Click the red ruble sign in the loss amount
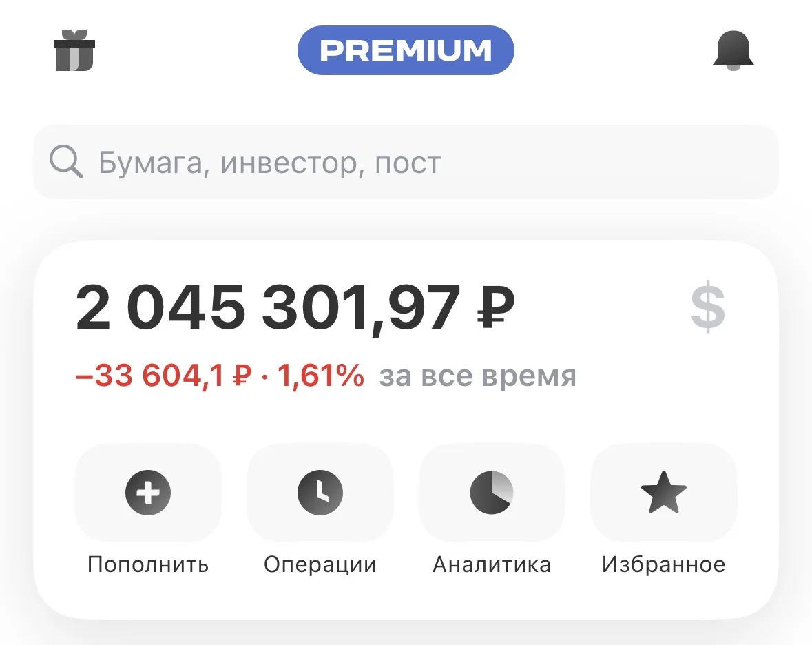 [x=242, y=376]
